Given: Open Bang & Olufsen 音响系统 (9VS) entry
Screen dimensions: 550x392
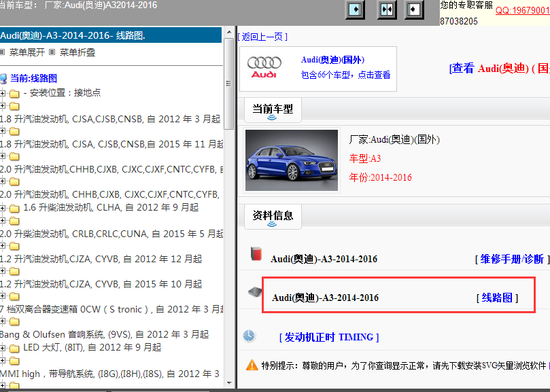Looking at the screenshot, I should click(x=105, y=334).
